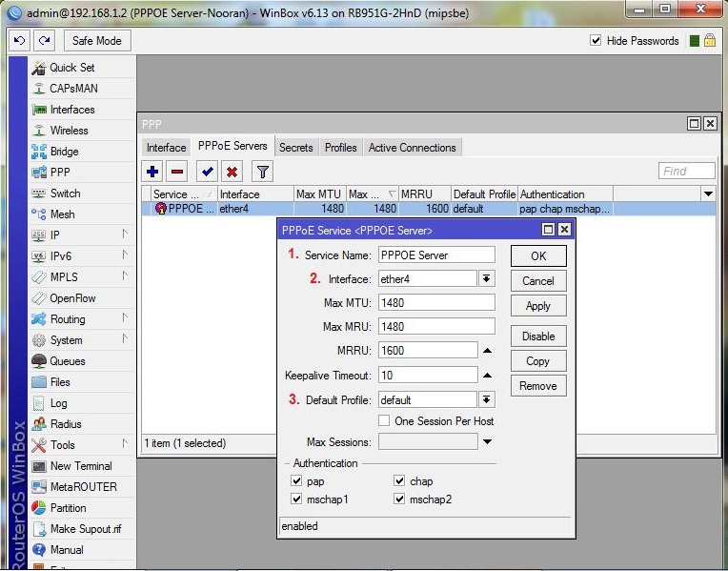Switch to the Interface tab

point(166,148)
